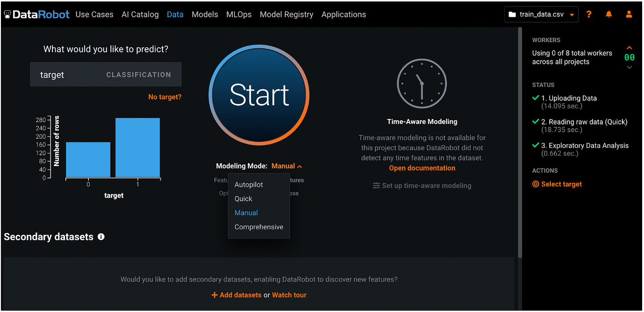The image size is (644, 312).
Task: Open the AI Catalog tab
Action: [140, 14]
